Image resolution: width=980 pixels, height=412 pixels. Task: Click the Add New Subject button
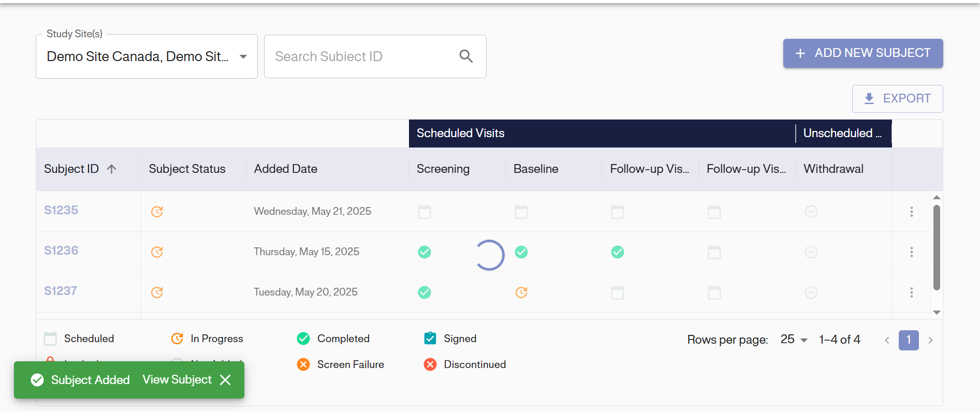tap(862, 53)
